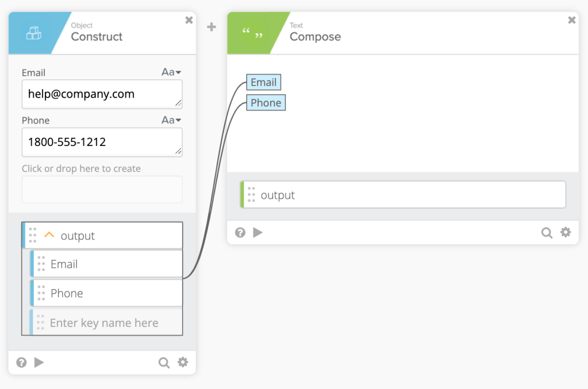The width and height of the screenshot is (588, 389).
Task: Add a card with the plus icon
Action: click(212, 27)
